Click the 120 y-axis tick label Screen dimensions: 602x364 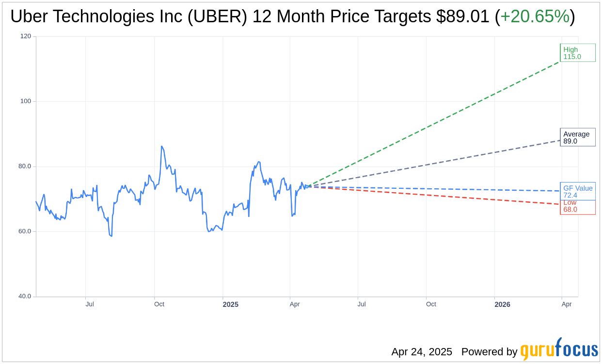26,36
